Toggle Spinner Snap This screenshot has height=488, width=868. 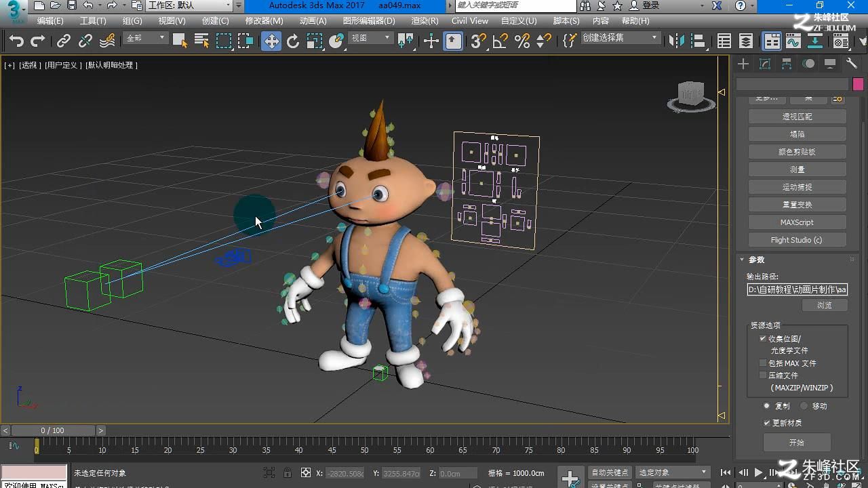[544, 41]
